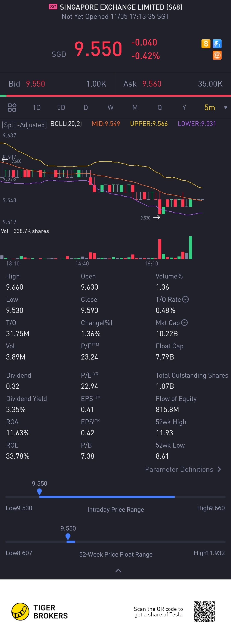Tap the QR code image
This screenshot has width=231, height=644.
(x=204, y=612)
